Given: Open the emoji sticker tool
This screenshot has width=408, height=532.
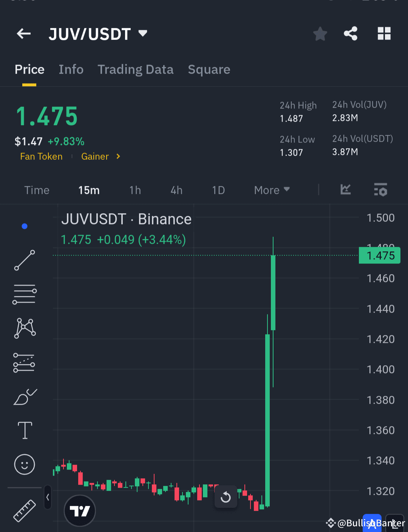Looking at the screenshot, I should (25, 465).
